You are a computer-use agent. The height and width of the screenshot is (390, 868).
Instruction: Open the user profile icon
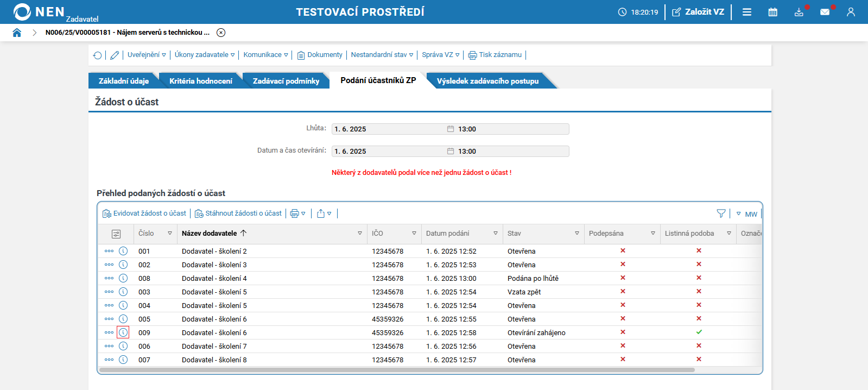point(851,12)
